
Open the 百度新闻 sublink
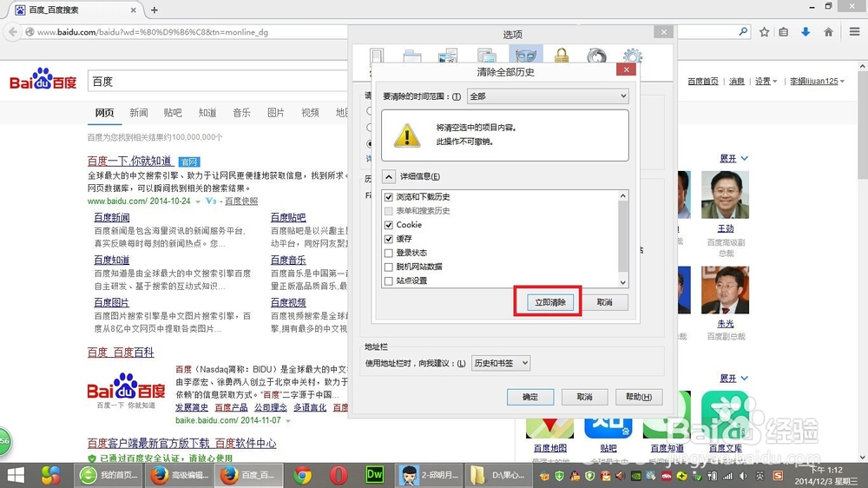pyautogui.click(x=112, y=218)
